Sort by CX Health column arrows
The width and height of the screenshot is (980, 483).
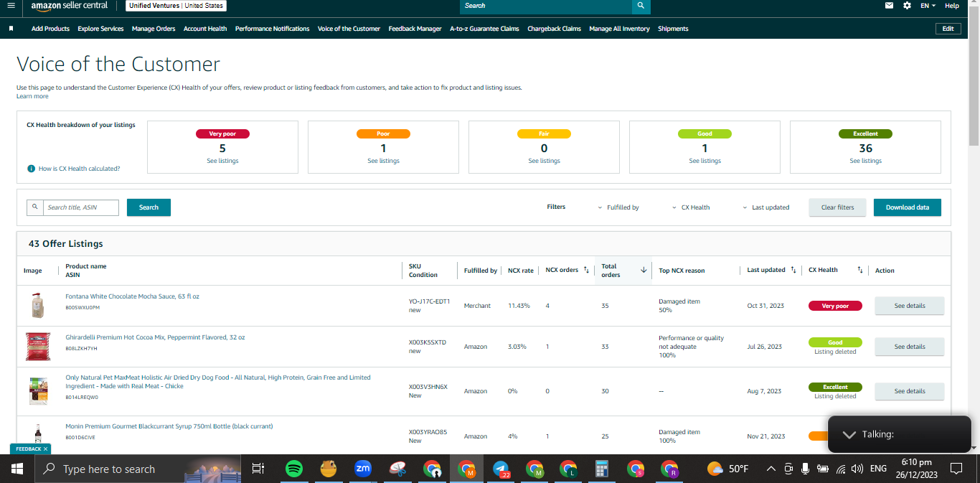859,270
